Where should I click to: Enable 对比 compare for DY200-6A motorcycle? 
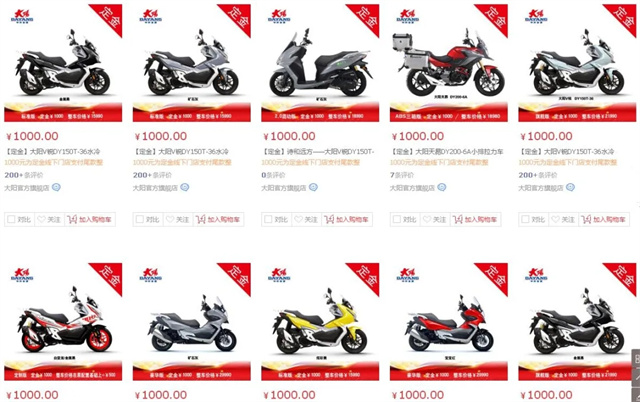pos(397,220)
